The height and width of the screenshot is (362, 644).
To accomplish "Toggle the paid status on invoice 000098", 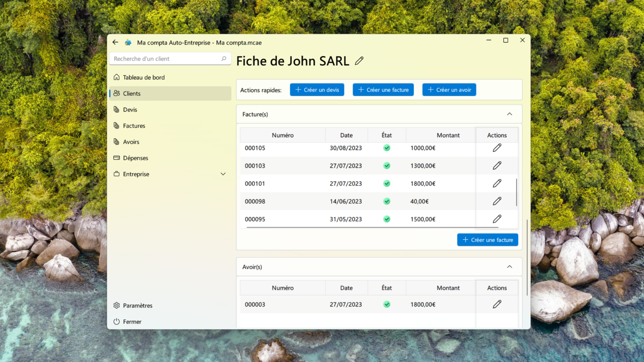I will pyautogui.click(x=387, y=201).
